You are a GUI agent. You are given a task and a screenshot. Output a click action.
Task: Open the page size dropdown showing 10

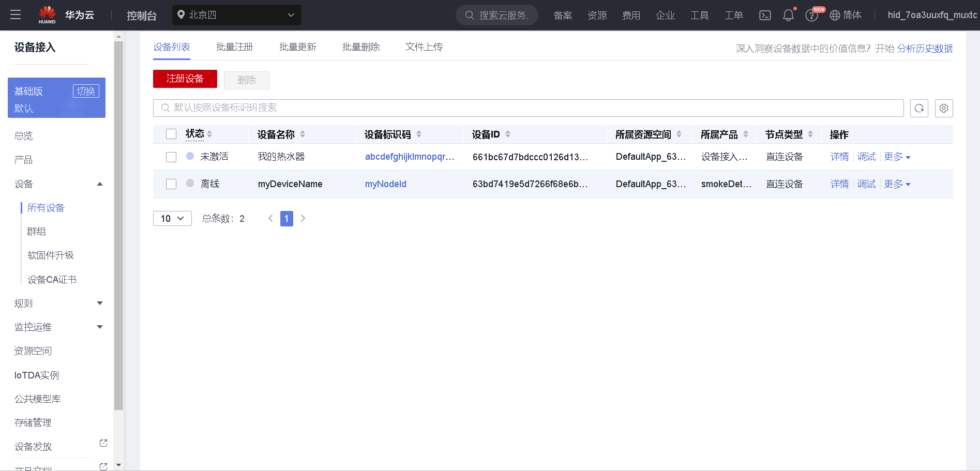coord(172,218)
